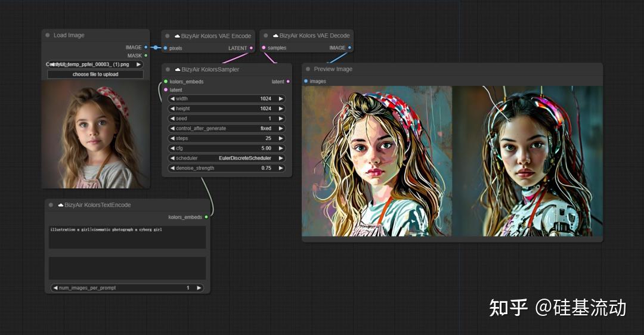Click the latent output port on KolorsSampler
The height and width of the screenshot is (335, 644).
(x=288, y=82)
